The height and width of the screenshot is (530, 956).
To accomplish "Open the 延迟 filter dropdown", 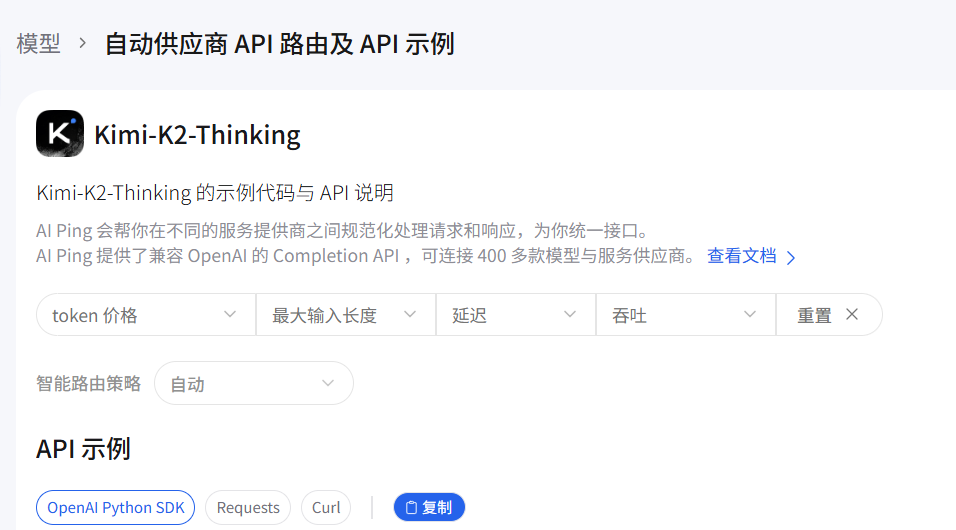I will click(515, 315).
